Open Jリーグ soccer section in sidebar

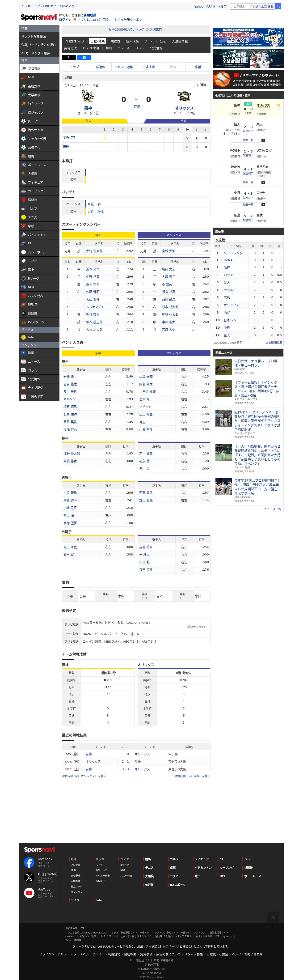coord(40,121)
